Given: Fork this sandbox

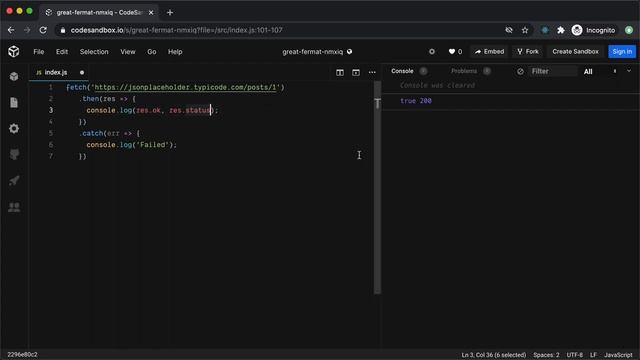Looking at the screenshot, I should [x=528, y=51].
